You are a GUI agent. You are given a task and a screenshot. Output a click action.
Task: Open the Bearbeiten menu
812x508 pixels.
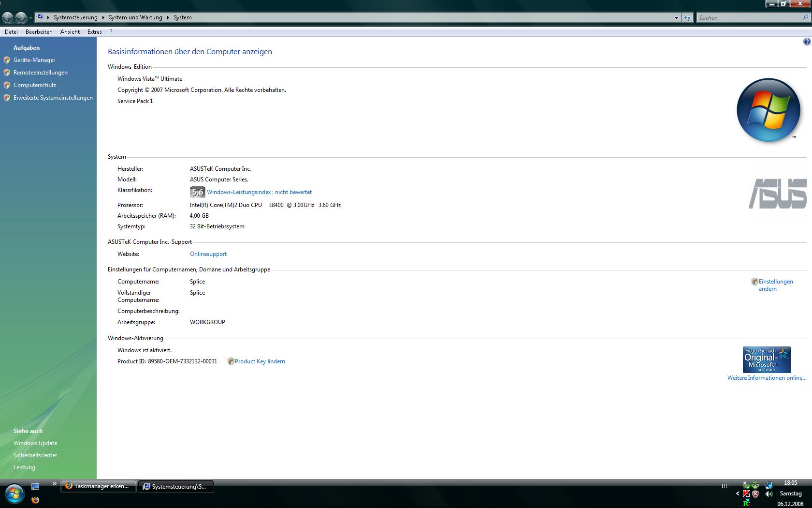tap(39, 32)
